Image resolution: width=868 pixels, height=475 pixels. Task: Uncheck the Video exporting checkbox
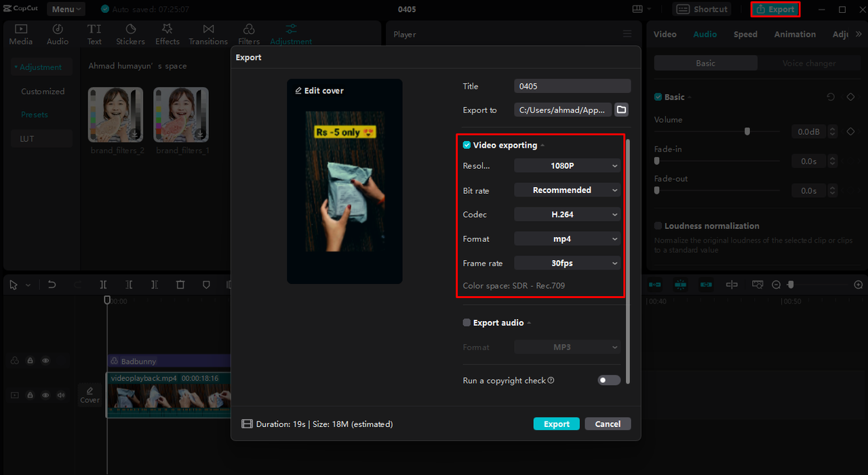coord(467,145)
